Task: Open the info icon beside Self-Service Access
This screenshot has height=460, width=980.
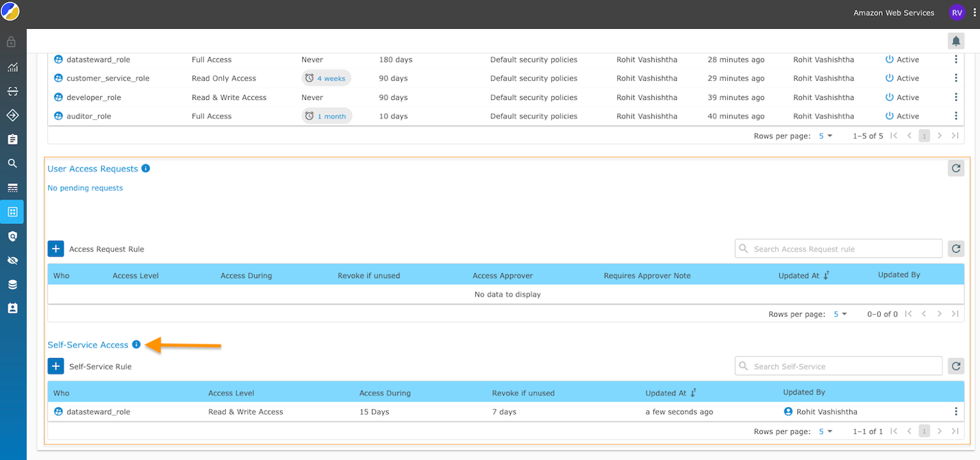Action: click(x=136, y=344)
